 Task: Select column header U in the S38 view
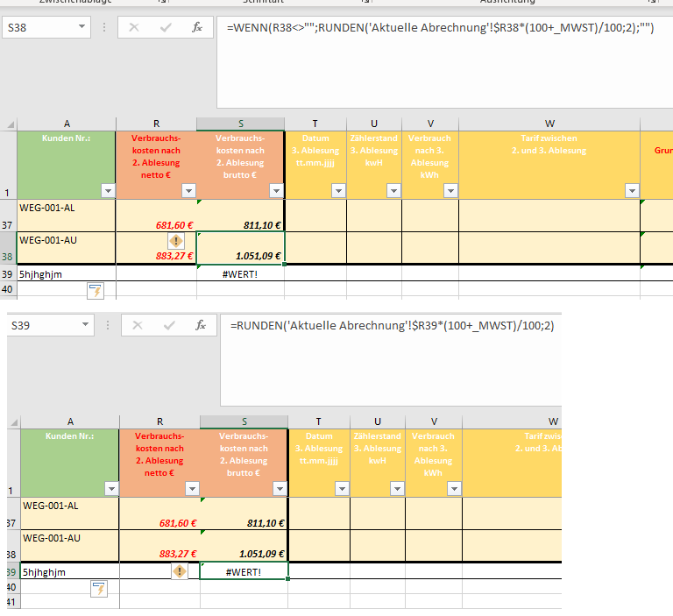(374, 124)
